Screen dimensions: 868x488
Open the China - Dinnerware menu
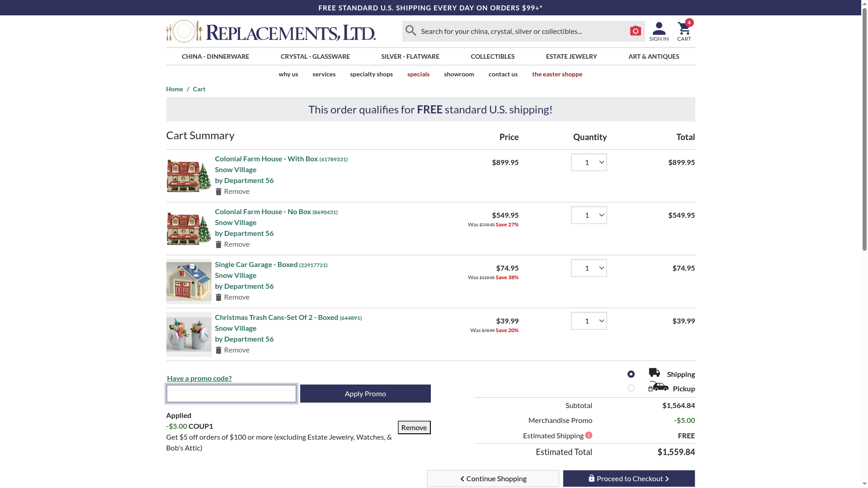pyautogui.click(x=215, y=56)
